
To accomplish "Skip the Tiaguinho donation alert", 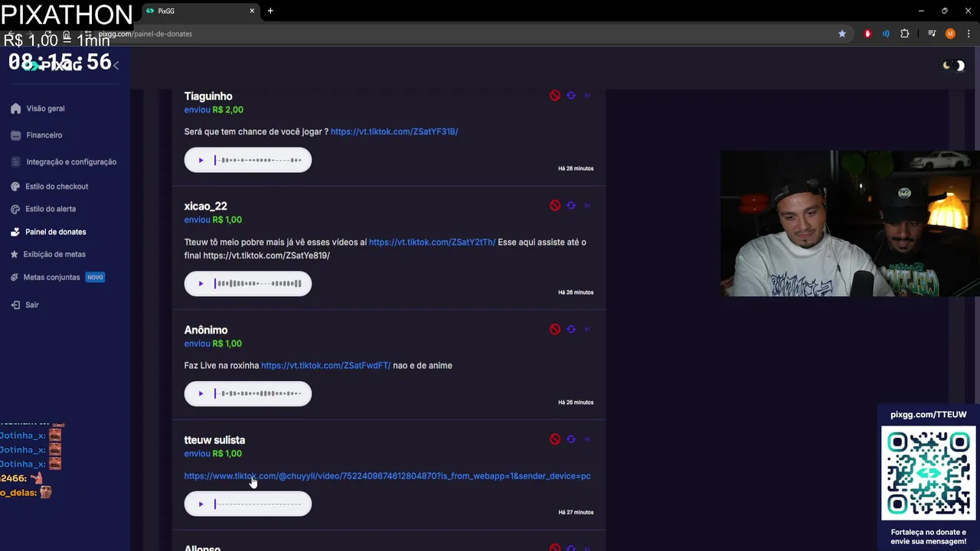I will [x=587, y=96].
